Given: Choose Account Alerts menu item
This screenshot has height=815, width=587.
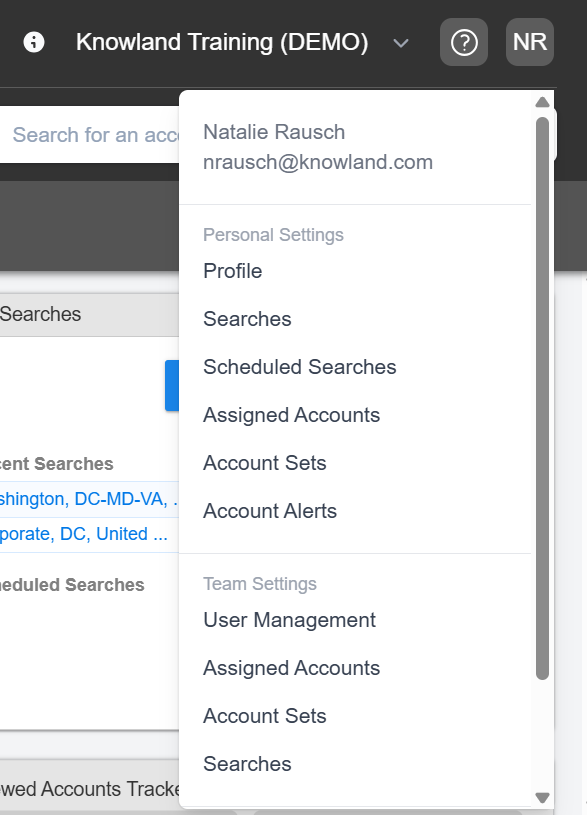Looking at the screenshot, I should [x=270, y=511].
